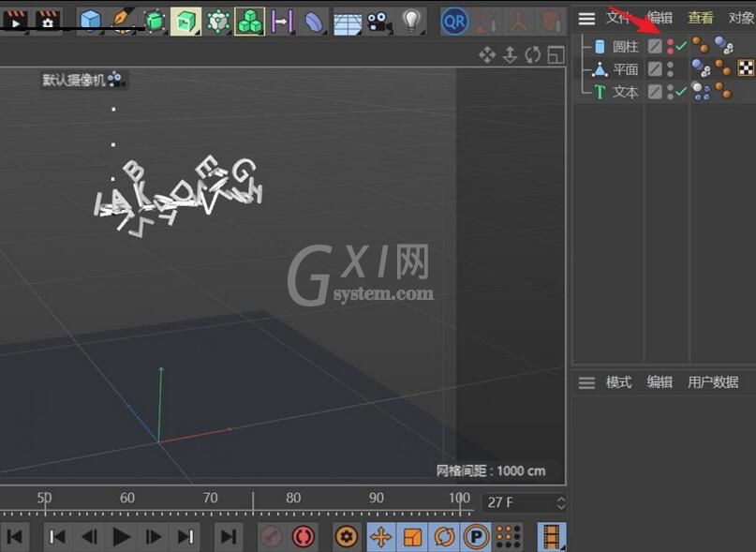Screen dimensions: 756x552
Task: Step forward one frame
Action: click(x=154, y=537)
